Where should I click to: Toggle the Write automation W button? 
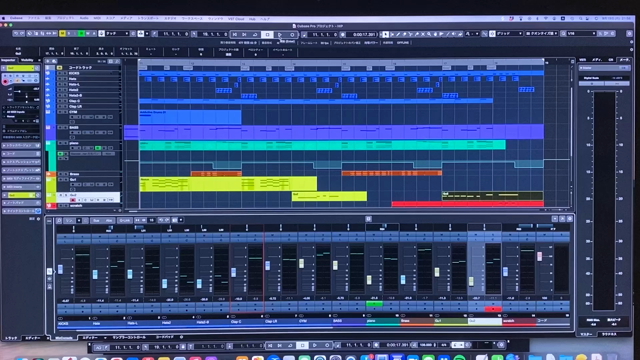[x=88, y=33]
